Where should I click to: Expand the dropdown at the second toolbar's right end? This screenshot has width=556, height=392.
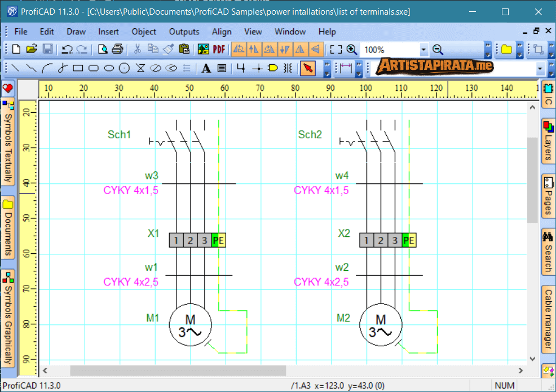540,69
